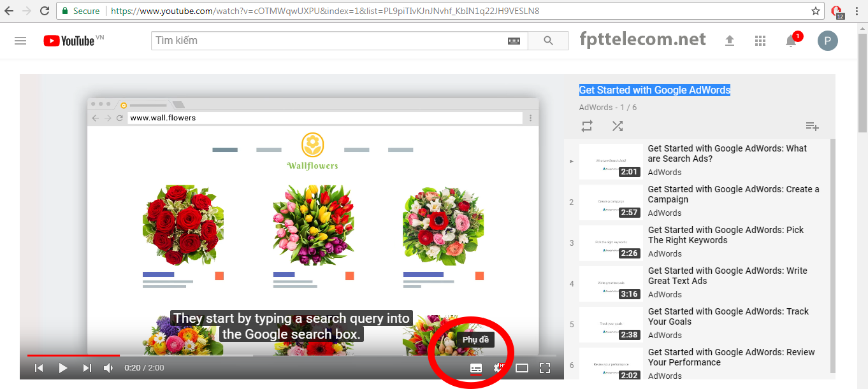Click the 3:16 playlist thumbnail

coord(611,284)
